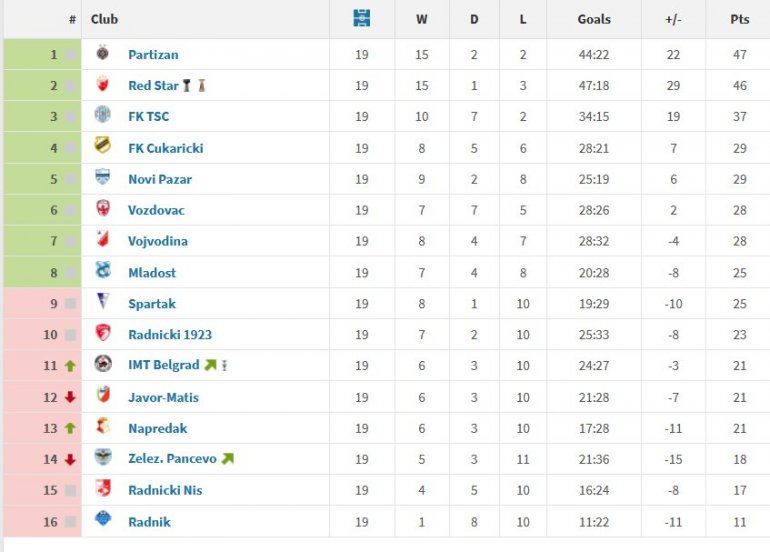The image size is (770, 552).
Task: Click the Radnik club crest
Action: click(102, 521)
